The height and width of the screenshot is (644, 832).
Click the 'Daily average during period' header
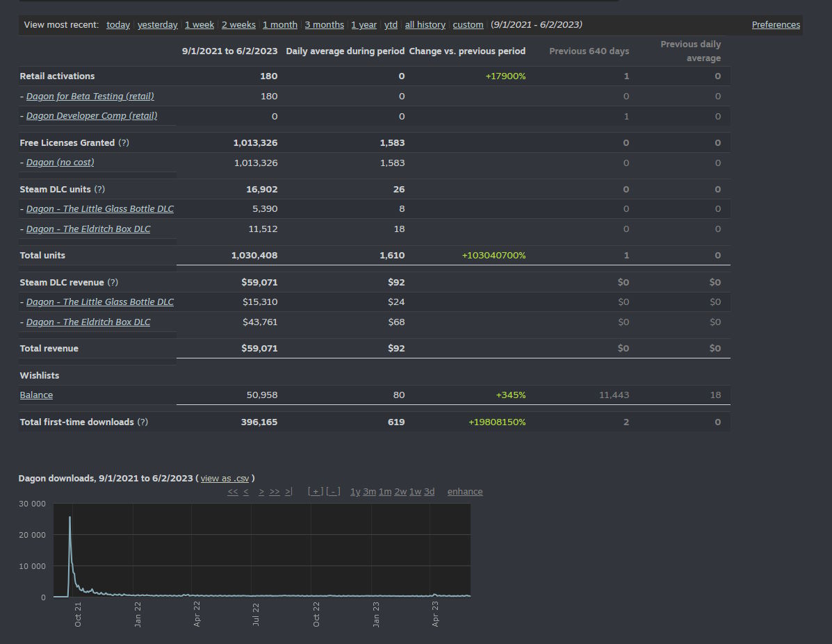pyautogui.click(x=345, y=51)
